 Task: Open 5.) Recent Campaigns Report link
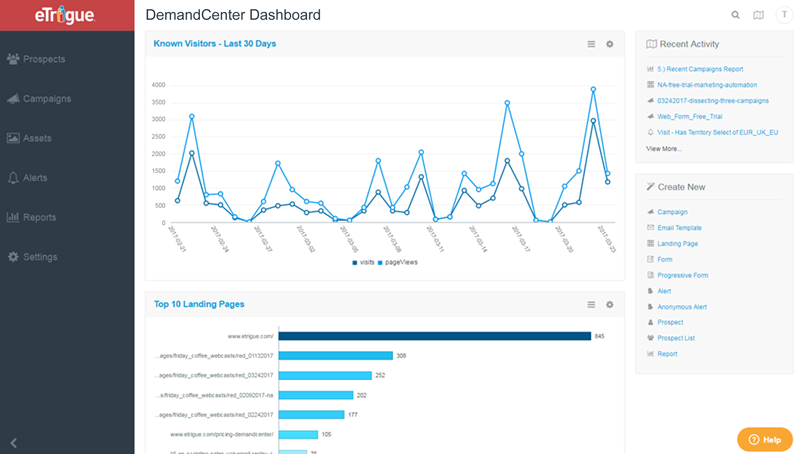[x=700, y=69]
